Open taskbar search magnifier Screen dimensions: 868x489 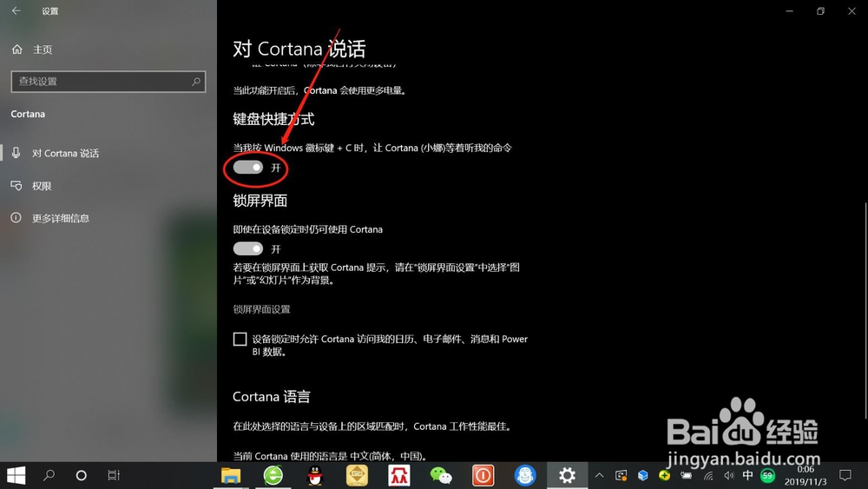coord(49,475)
